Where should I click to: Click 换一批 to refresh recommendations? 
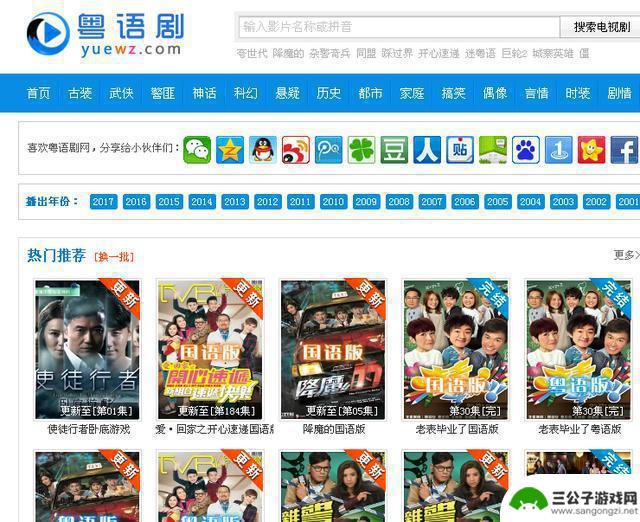click(114, 257)
